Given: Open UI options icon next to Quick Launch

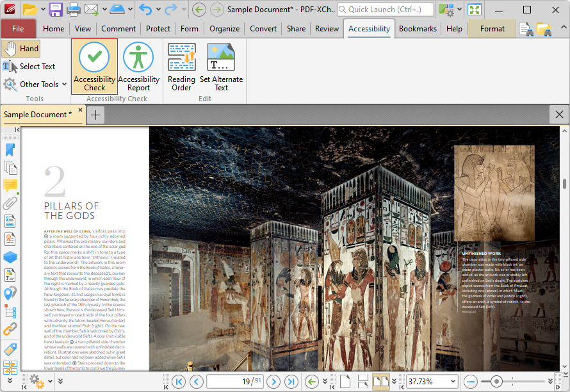Looking at the screenshot, I should tap(446, 10).
